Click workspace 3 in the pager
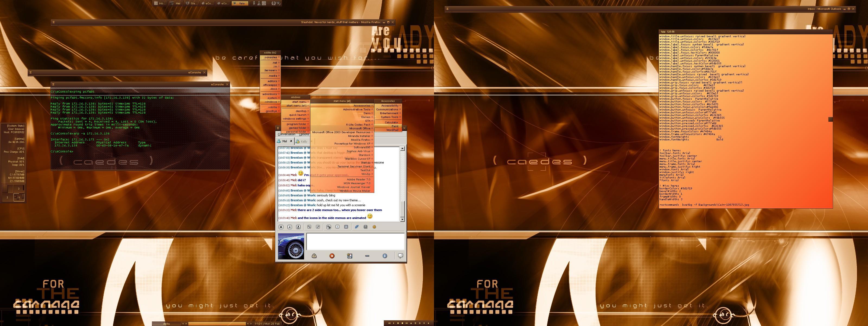This screenshot has height=326, width=868. [x=18, y=189]
